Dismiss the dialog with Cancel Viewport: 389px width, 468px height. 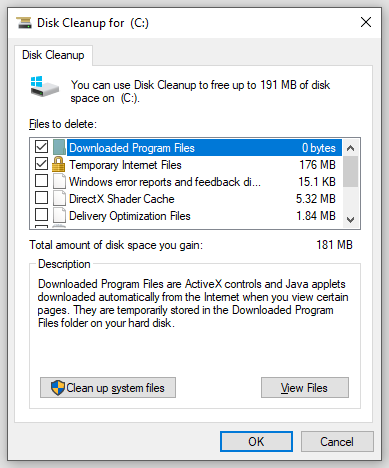tap(337, 442)
